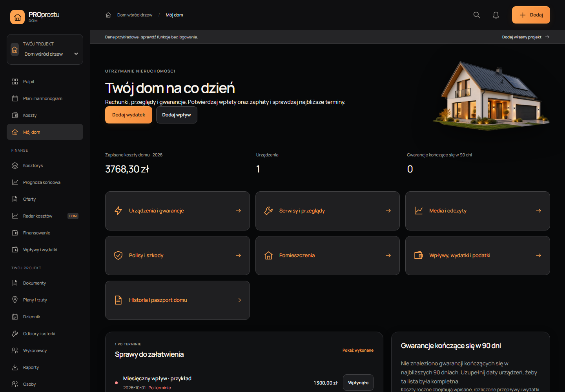Click the orange Dodaj button
This screenshot has width=565, height=392.
pyautogui.click(x=531, y=15)
